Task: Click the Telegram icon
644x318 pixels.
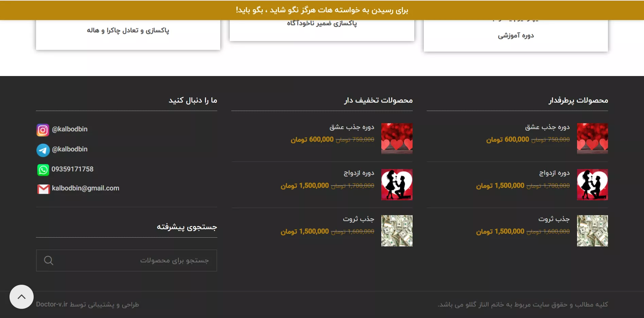Action: click(x=43, y=150)
